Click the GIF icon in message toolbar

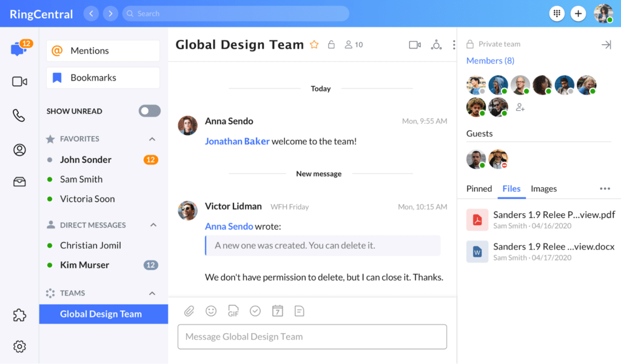pyautogui.click(x=233, y=311)
